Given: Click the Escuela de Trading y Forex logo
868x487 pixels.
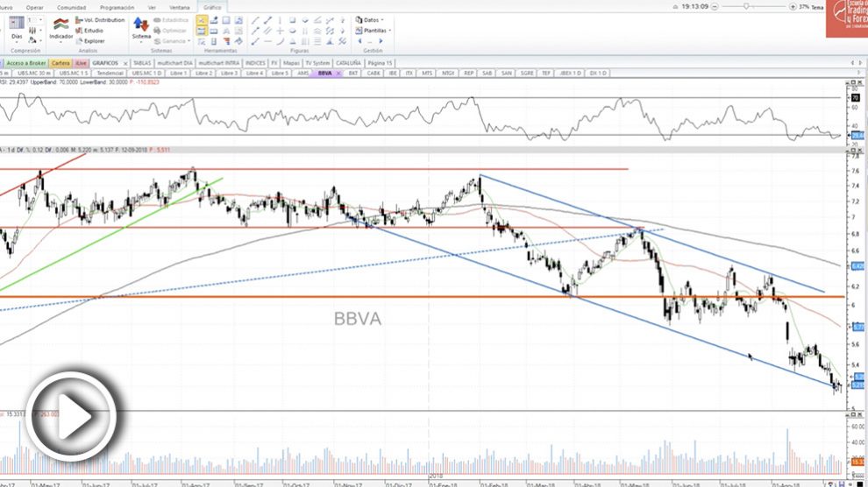Looking at the screenshot, I should click(x=847, y=18).
